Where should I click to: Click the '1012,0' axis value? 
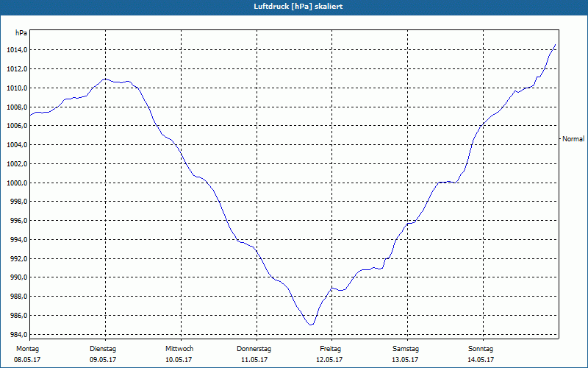pos(16,69)
